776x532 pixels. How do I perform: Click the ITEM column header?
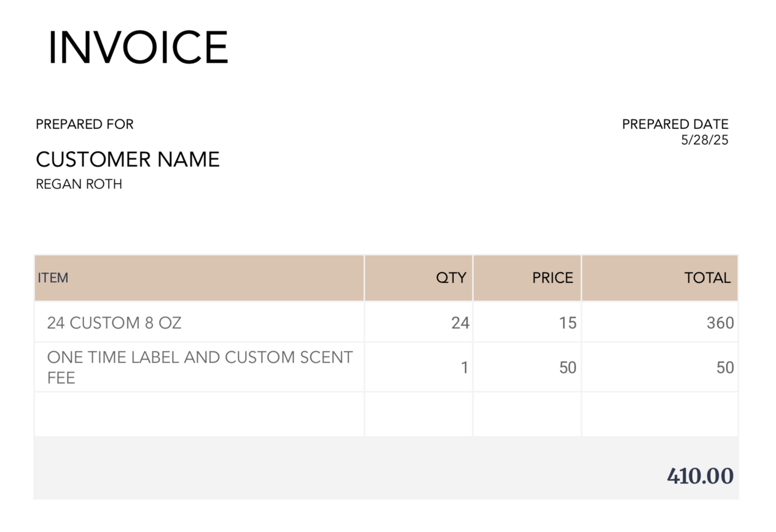point(199,278)
